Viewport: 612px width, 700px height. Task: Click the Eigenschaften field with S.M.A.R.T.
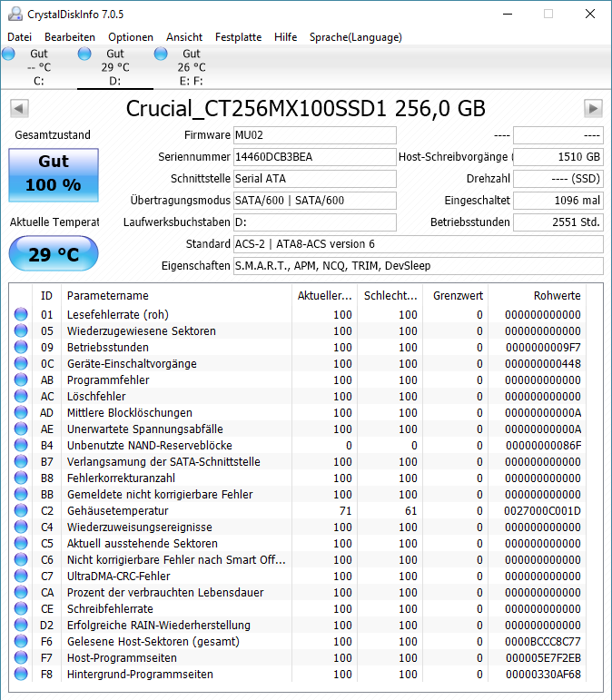[x=419, y=266]
